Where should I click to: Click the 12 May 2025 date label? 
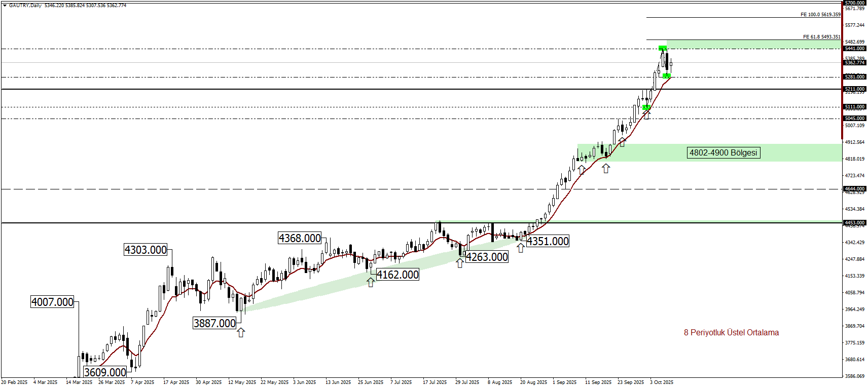[242, 382]
